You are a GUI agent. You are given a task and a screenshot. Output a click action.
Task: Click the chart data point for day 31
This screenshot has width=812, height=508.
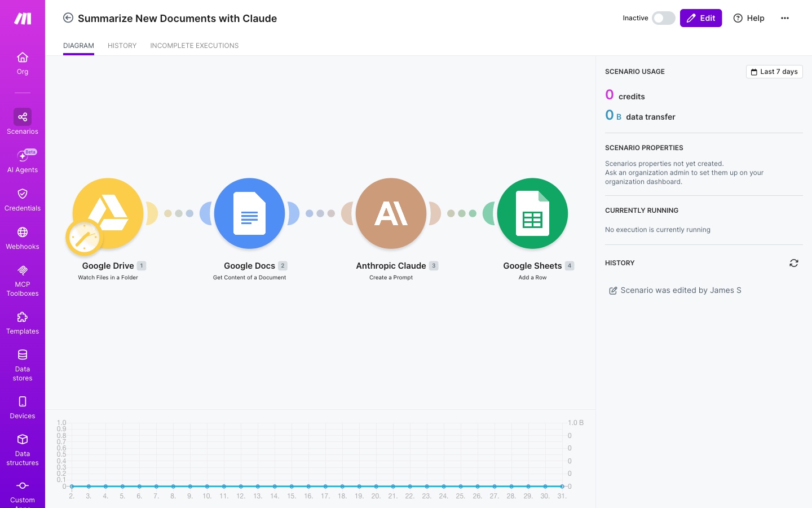pyautogui.click(x=562, y=486)
